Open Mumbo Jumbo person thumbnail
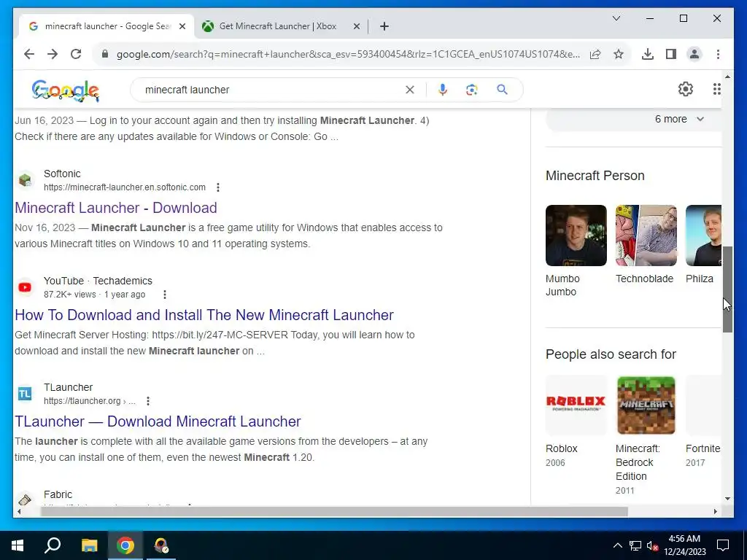The height and width of the screenshot is (560, 747). (576, 236)
